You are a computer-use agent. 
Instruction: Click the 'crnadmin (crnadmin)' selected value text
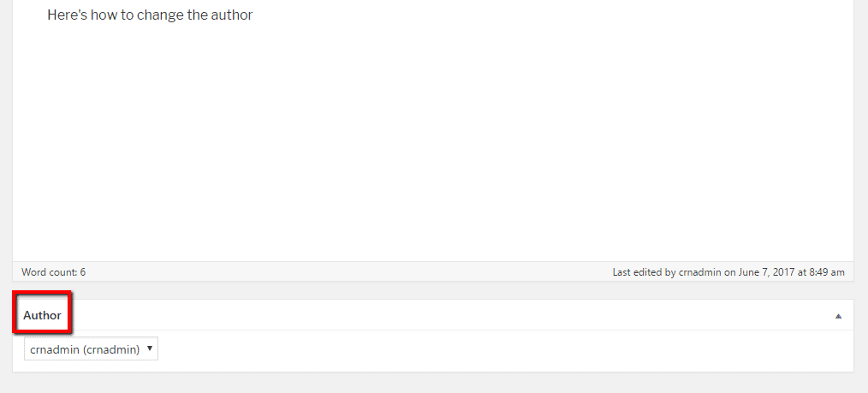(x=85, y=349)
